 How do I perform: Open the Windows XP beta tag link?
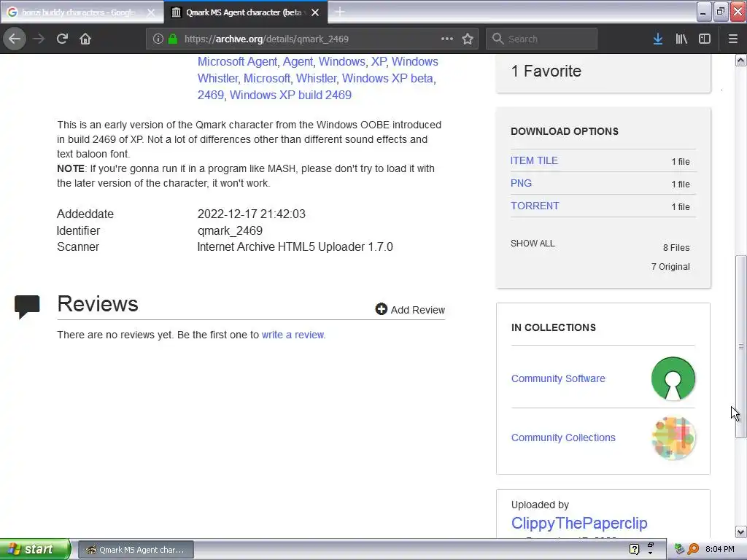pyautogui.click(x=387, y=78)
